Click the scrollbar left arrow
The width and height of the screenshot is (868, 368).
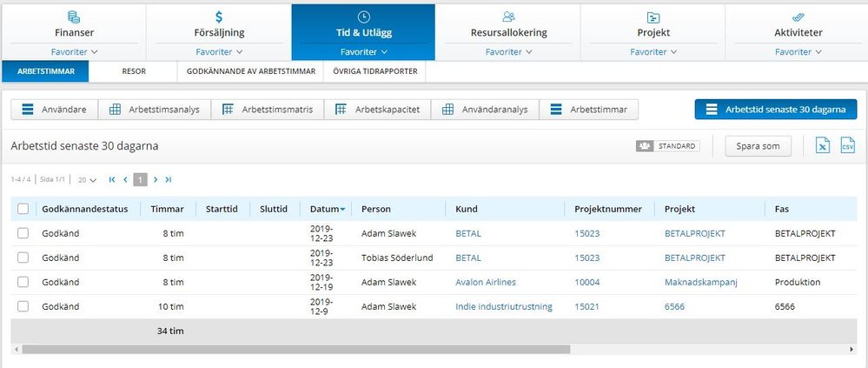(16, 349)
